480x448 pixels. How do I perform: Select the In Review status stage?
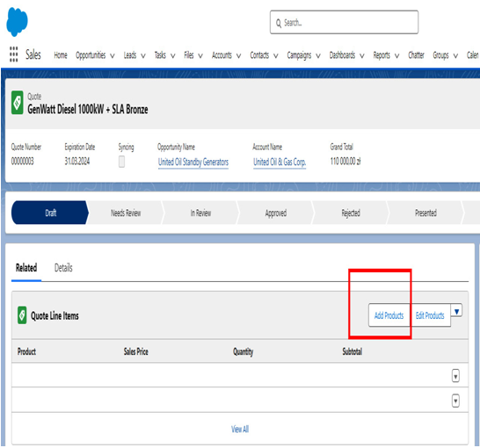point(200,213)
